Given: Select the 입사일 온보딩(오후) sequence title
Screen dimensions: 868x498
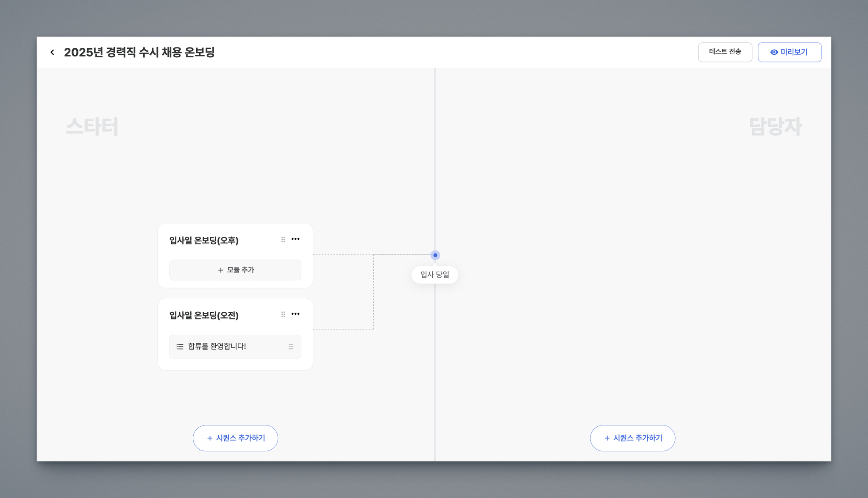Looking at the screenshot, I should [x=204, y=241].
